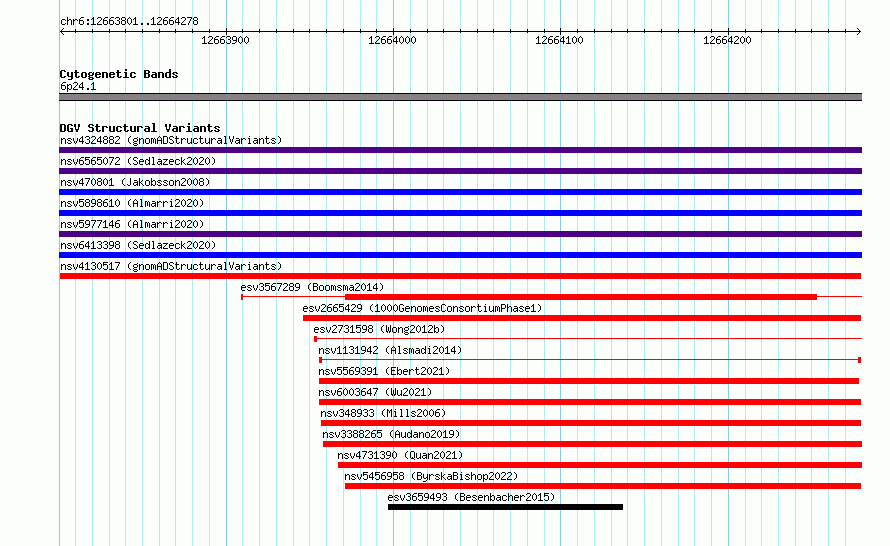Click the nsv3388265 (Audano2019) label
Screen dimensions: 890x546
tap(391, 434)
